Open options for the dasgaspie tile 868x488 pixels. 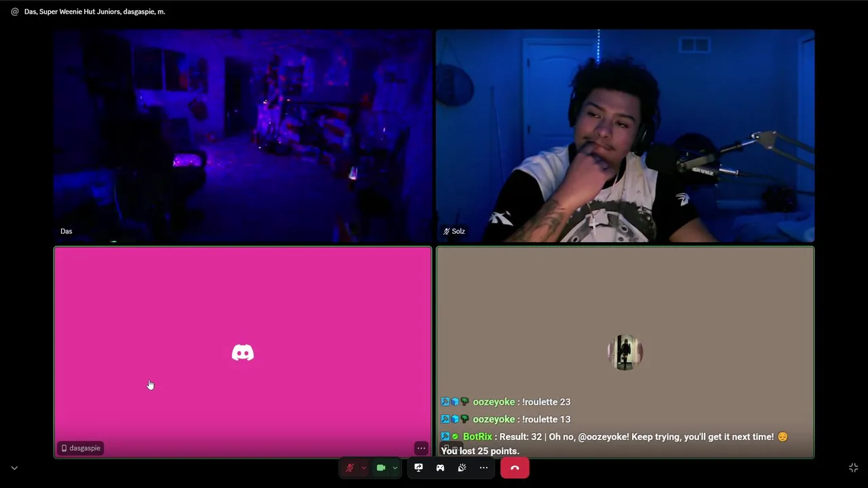pos(421,448)
